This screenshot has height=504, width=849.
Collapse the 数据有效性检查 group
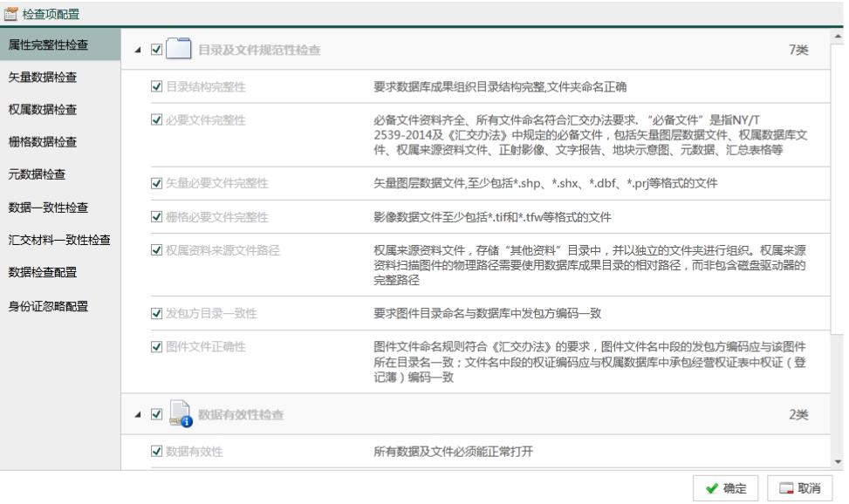[x=138, y=415]
